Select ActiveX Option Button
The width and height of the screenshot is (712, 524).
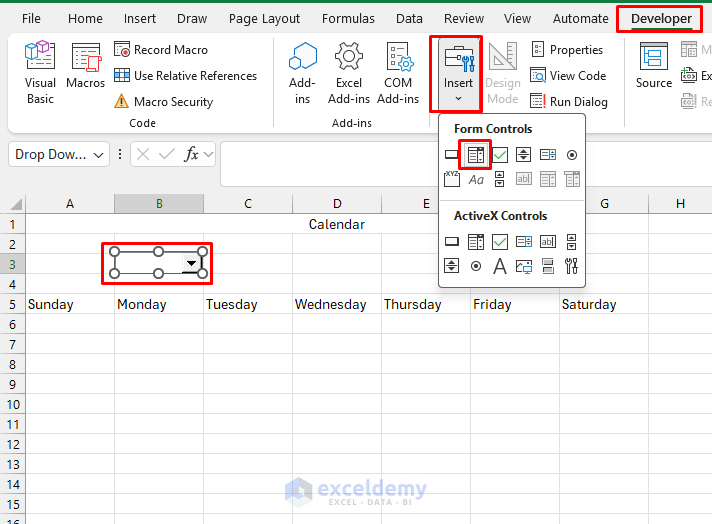[x=475, y=266]
